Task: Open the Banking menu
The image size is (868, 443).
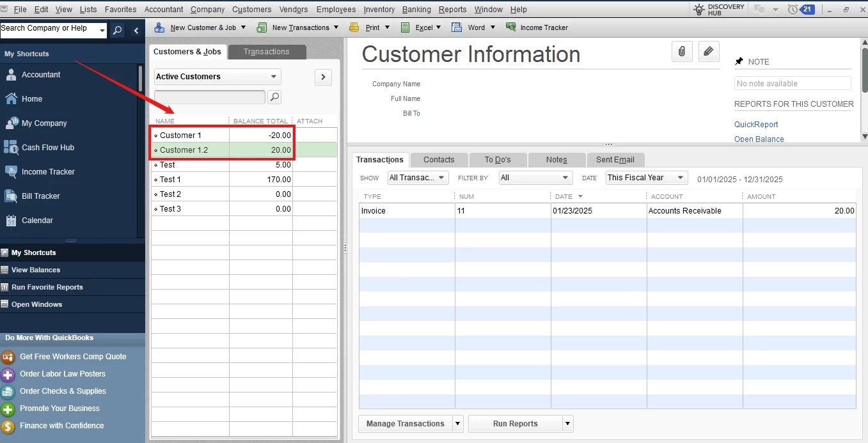Action: tap(416, 10)
